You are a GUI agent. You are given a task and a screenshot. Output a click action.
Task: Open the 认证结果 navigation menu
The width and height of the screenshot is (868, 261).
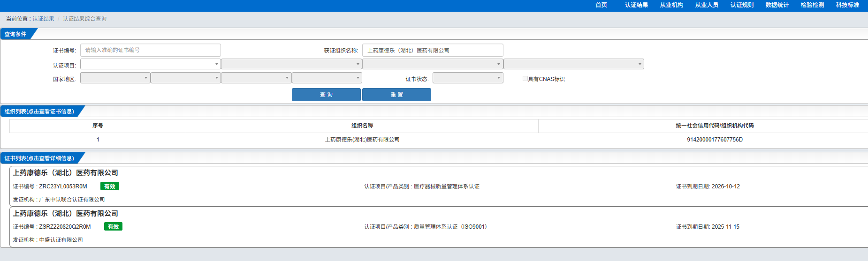point(636,5)
